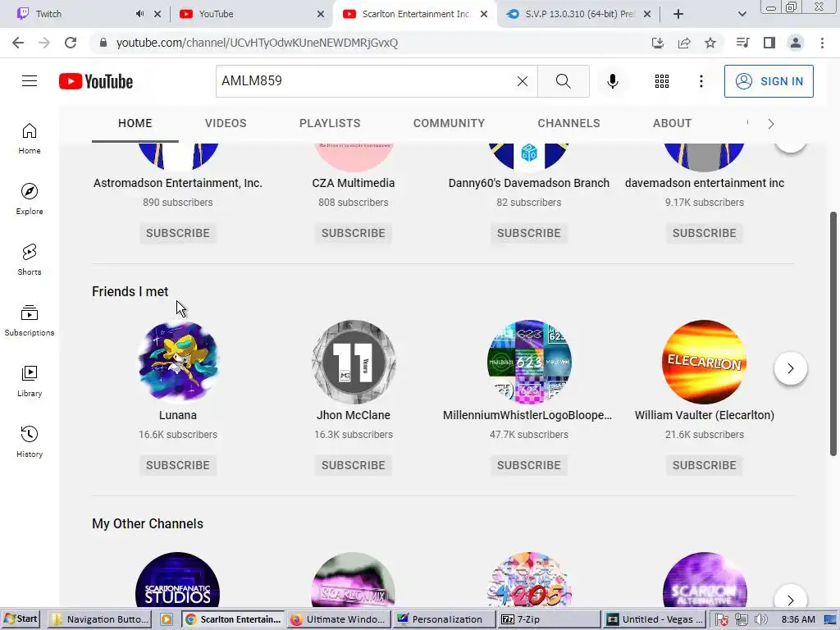Click the SIGN IN button

click(x=769, y=81)
